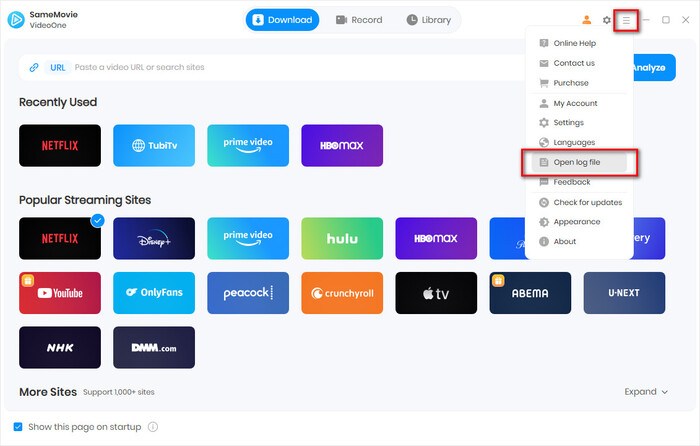Click the Analyze button
This screenshot has width=700, height=446.
[x=654, y=68]
